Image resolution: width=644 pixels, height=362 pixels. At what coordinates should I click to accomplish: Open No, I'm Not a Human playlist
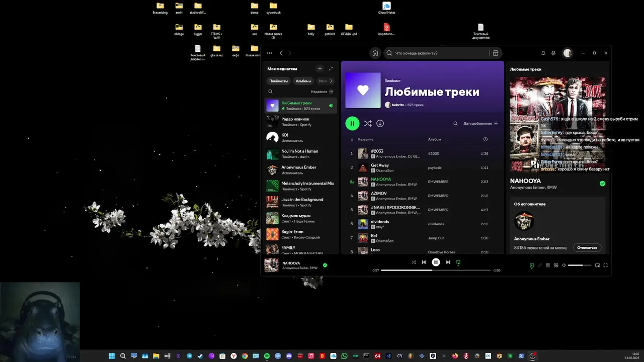pos(301,154)
